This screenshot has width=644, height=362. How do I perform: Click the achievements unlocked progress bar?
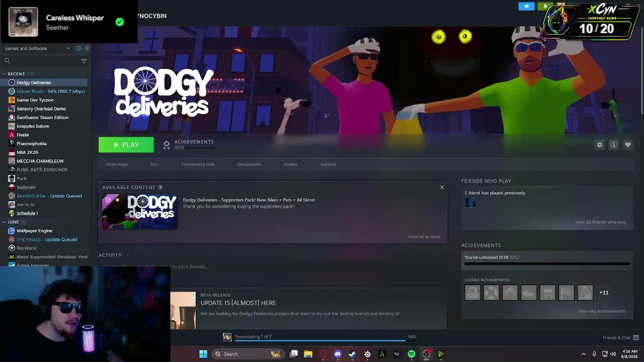click(x=547, y=263)
